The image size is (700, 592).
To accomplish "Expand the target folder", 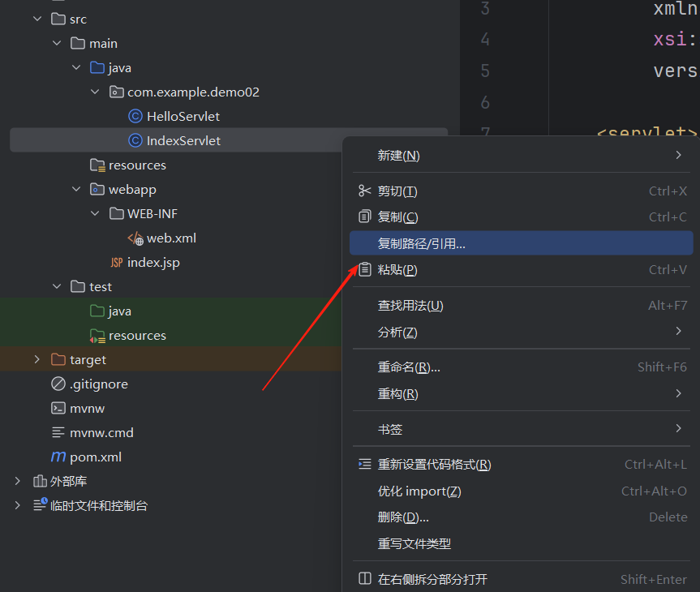I will (x=37, y=360).
